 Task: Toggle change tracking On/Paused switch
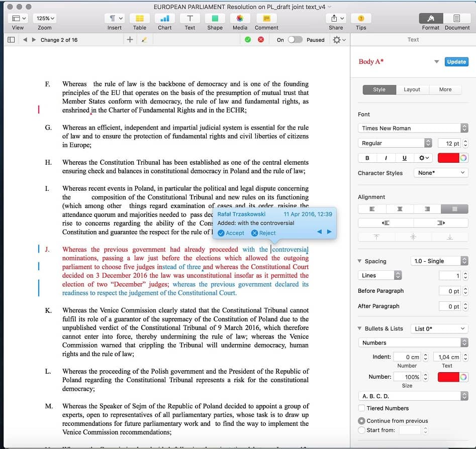tap(295, 40)
